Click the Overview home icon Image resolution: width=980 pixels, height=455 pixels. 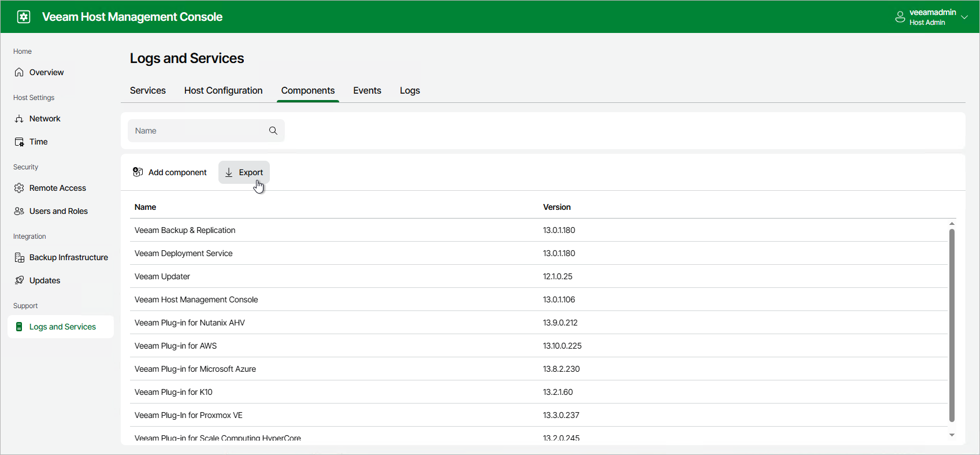pos(19,72)
